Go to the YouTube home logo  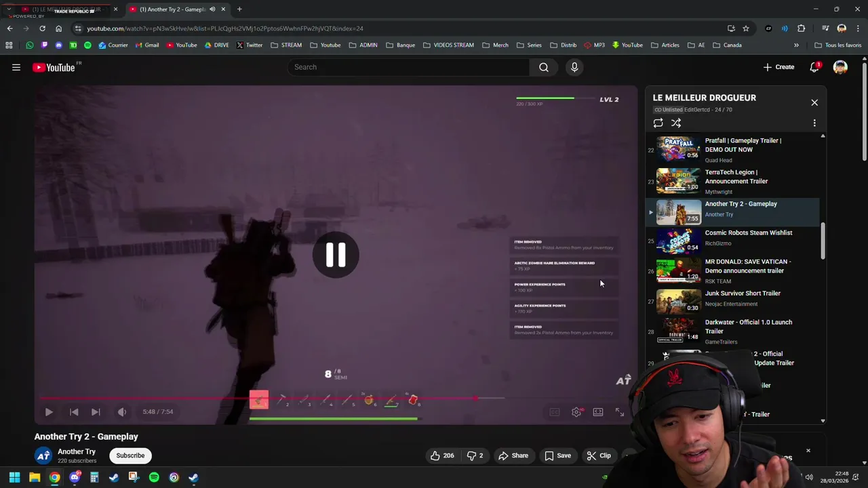54,67
